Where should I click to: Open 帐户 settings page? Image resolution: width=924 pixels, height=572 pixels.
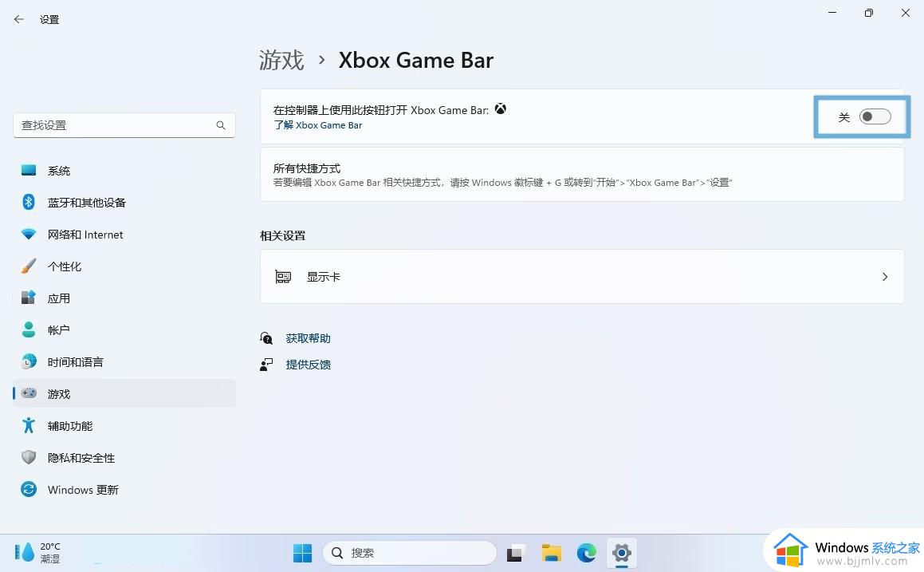(124, 329)
